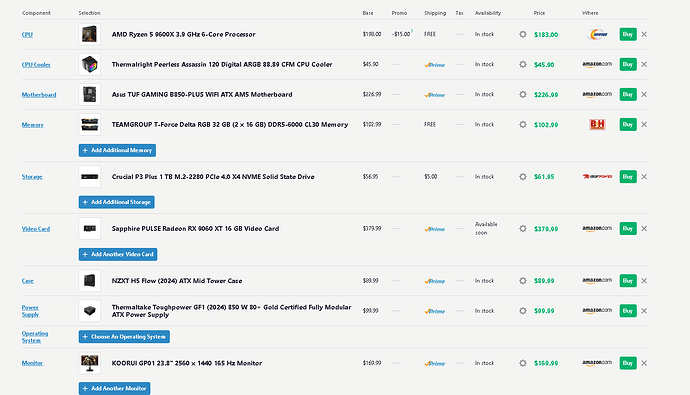Screen dimensions: 690x395
Task: Open the Power Supply component link
Action: (30, 311)
